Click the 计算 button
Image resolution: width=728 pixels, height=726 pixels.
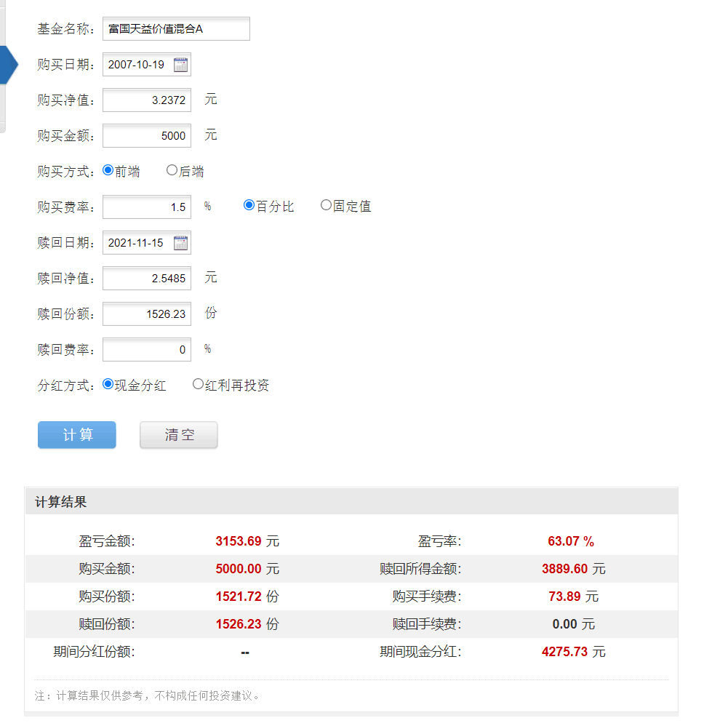point(77,435)
